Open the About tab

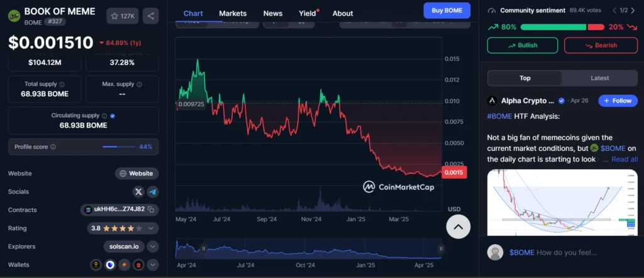pyautogui.click(x=343, y=14)
